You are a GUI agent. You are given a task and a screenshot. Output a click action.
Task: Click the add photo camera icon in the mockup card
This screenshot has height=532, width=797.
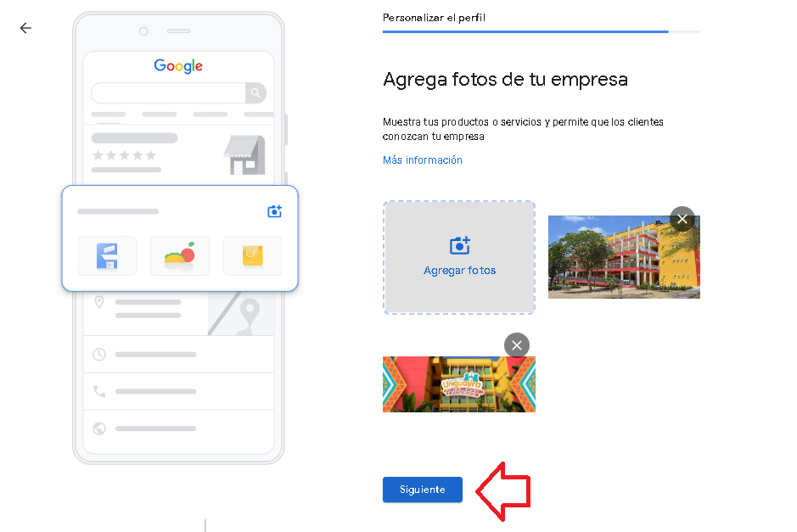(x=274, y=211)
